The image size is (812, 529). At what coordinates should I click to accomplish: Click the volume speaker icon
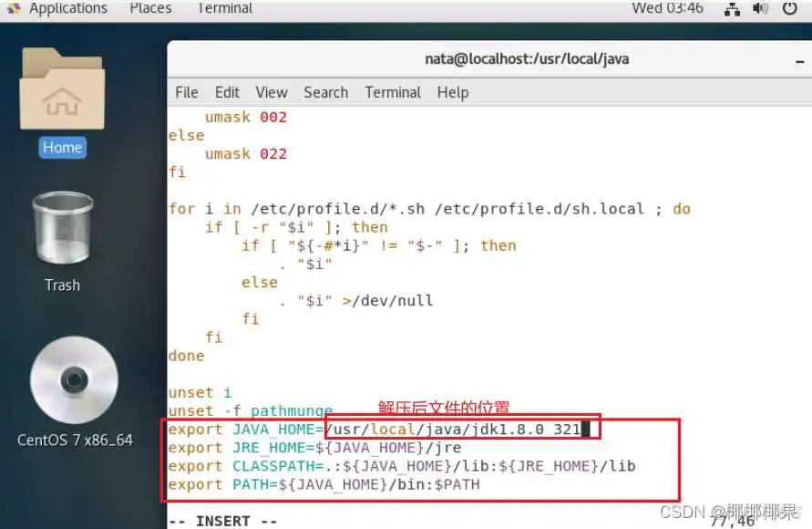click(761, 8)
